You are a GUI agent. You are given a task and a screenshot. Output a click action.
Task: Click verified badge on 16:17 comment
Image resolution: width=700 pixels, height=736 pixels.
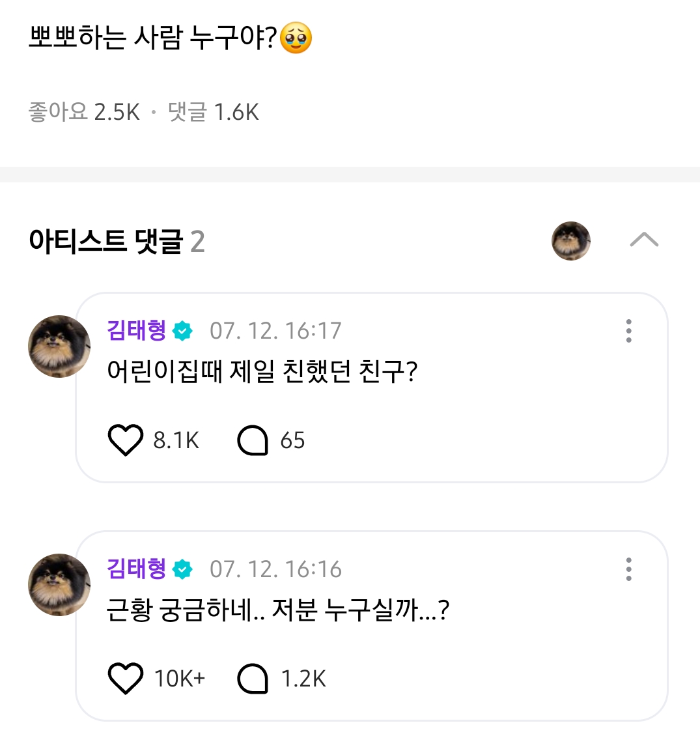click(x=183, y=332)
